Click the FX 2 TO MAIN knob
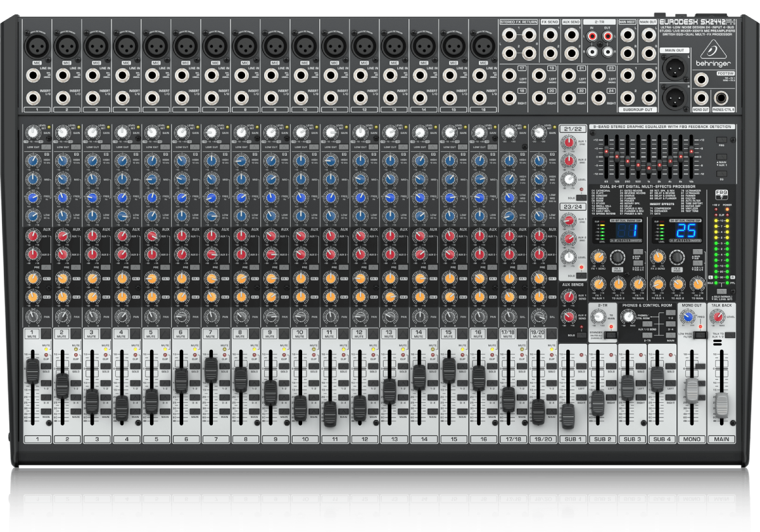Screen dimensions: 760x532 [697, 284]
